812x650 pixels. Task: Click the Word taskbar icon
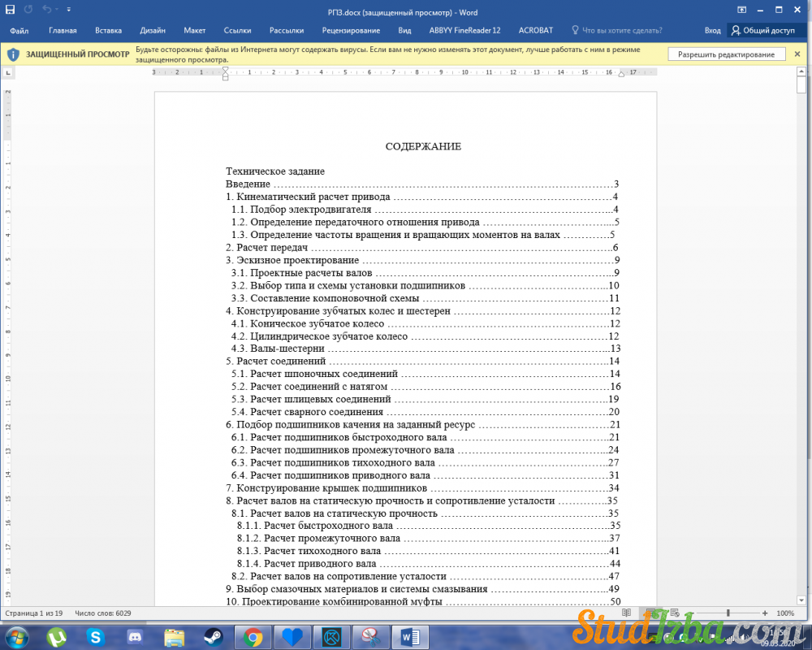[x=411, y=637]
